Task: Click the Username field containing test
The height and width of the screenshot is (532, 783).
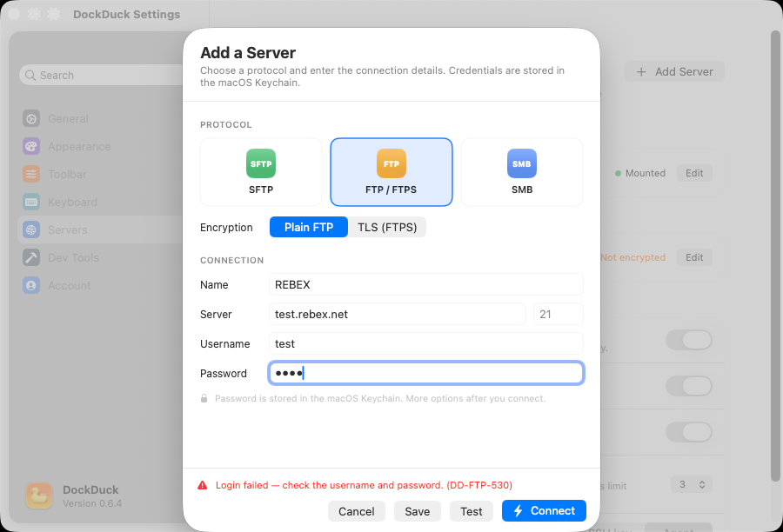Action: point(426,344)
